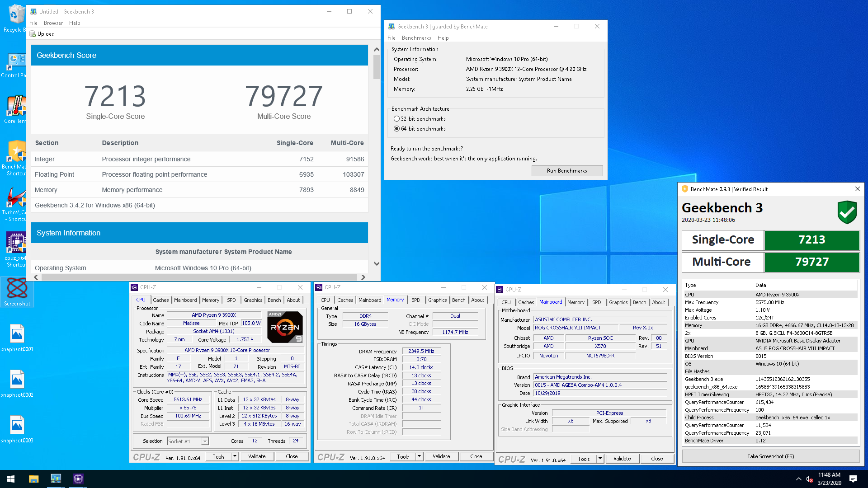The height and width of the screenshot is (488, 868).
Task: Open snapshot0001 image file
Action: point(17,338)
